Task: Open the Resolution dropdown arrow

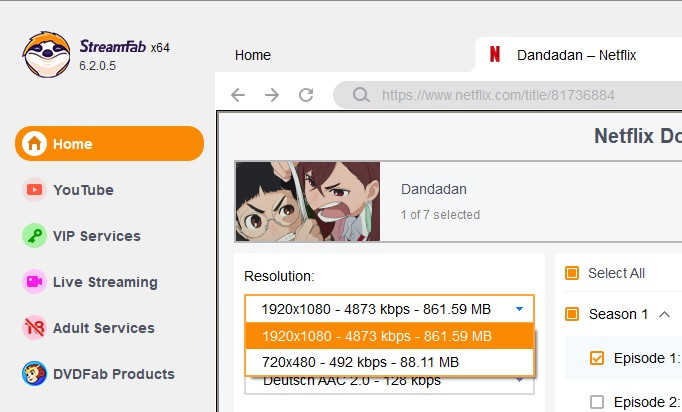Action: tap(519, 309)
